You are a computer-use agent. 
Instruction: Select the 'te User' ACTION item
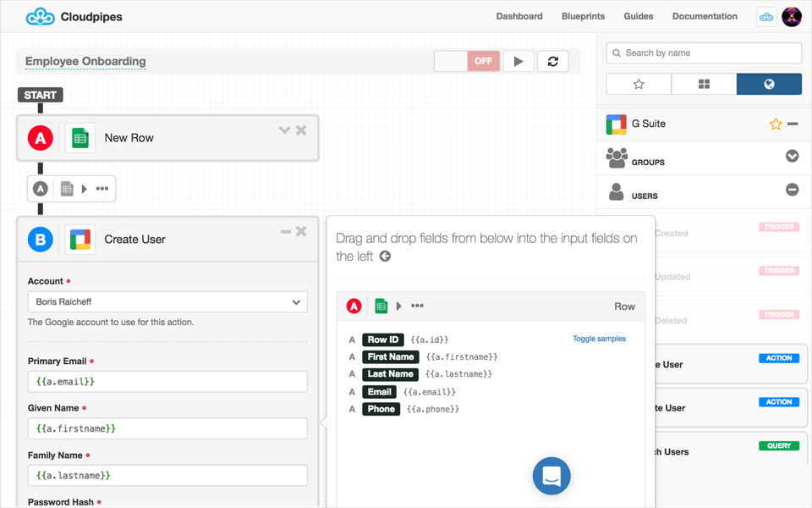730,408
